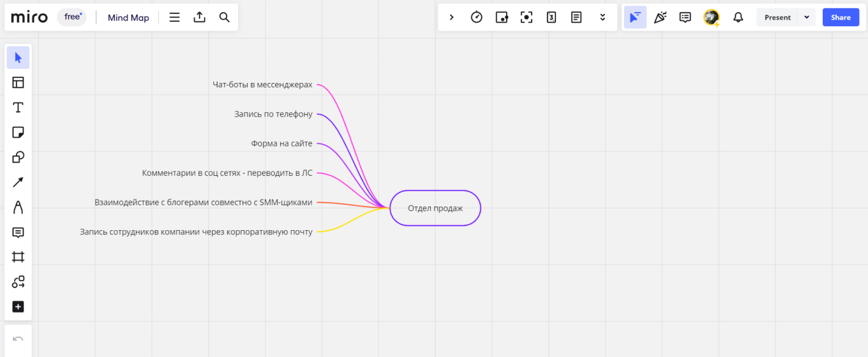The height and width of the screenshot is (357, 868).
Task: Select the Comment tool in left toolbar
Action: point(18,232)
